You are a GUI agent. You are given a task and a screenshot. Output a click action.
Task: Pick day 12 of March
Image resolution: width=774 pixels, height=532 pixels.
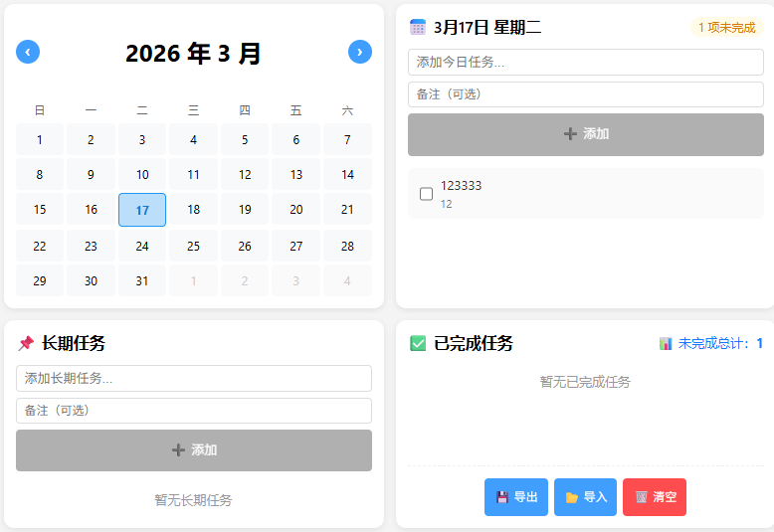point(245,175)
